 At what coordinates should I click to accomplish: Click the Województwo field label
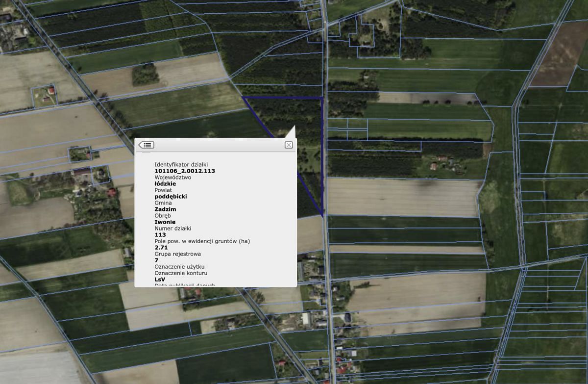pos(173,178)
